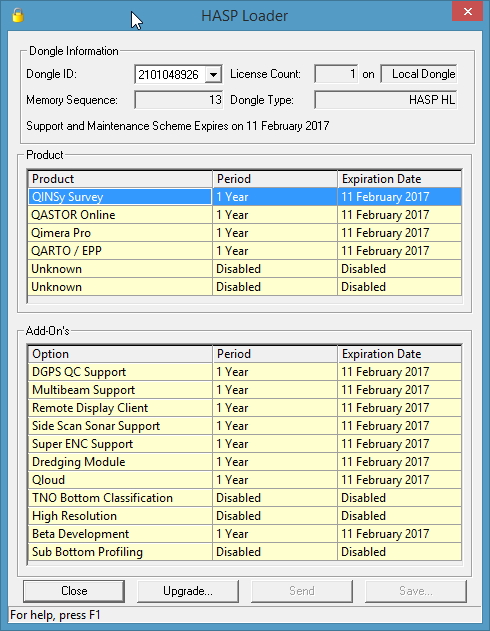490x631 pixels.
Task: Click the Close button
Action: point(74,591)
